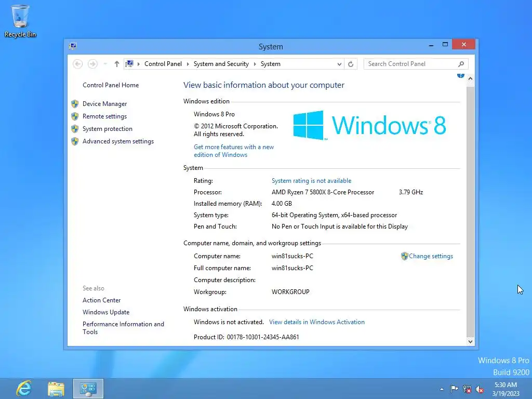Click the 3.79 GHz processor speed value
Viewport: 532px width, 399px height.
[x=411, y=192]
